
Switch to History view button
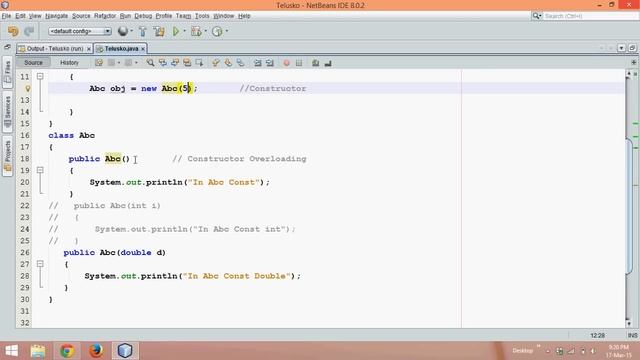[x=69, y=62]
